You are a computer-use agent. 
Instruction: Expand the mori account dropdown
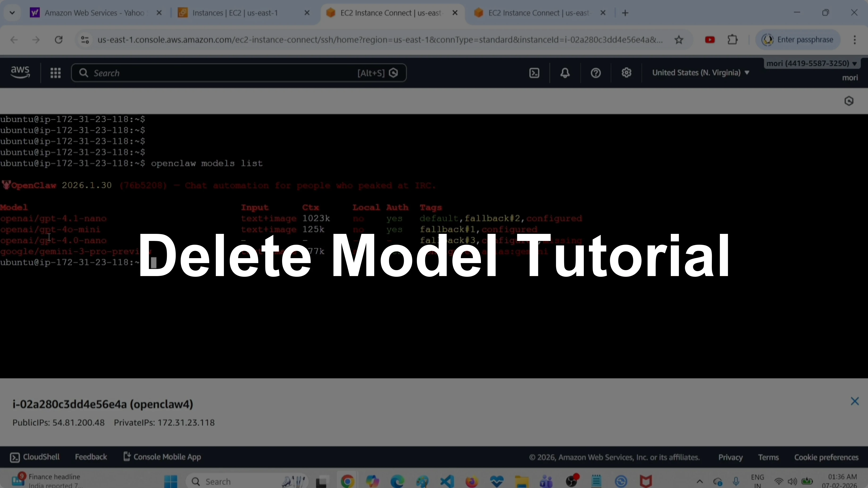click(x=812, y=63)
